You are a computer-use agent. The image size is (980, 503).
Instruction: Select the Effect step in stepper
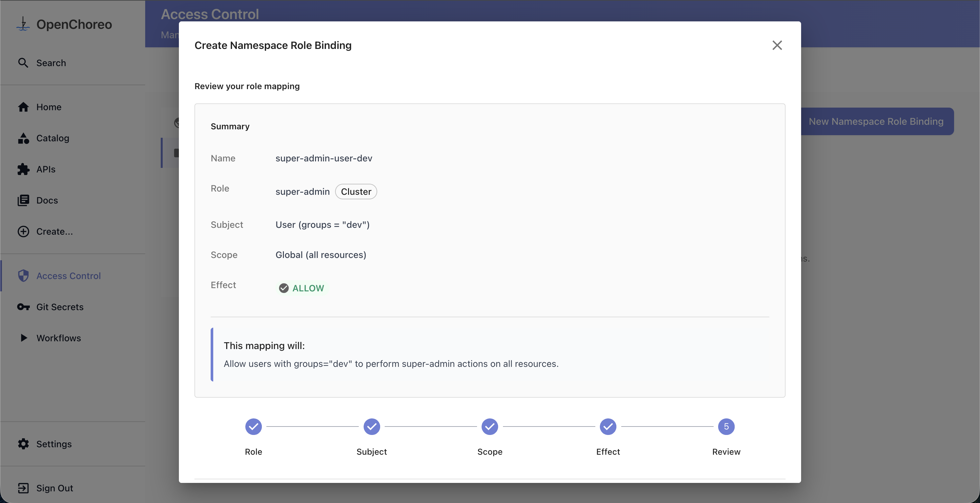pyautogui.click(x=608, y=427)
